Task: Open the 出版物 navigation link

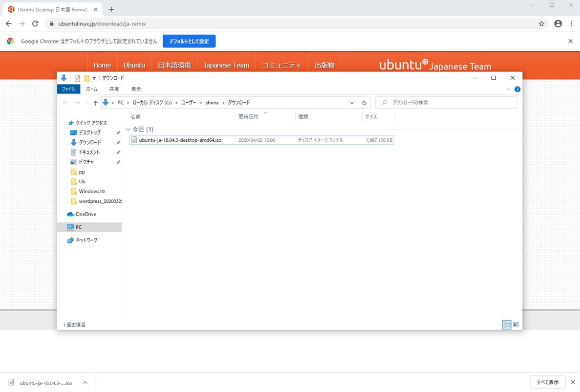Action: pos(324,65)
